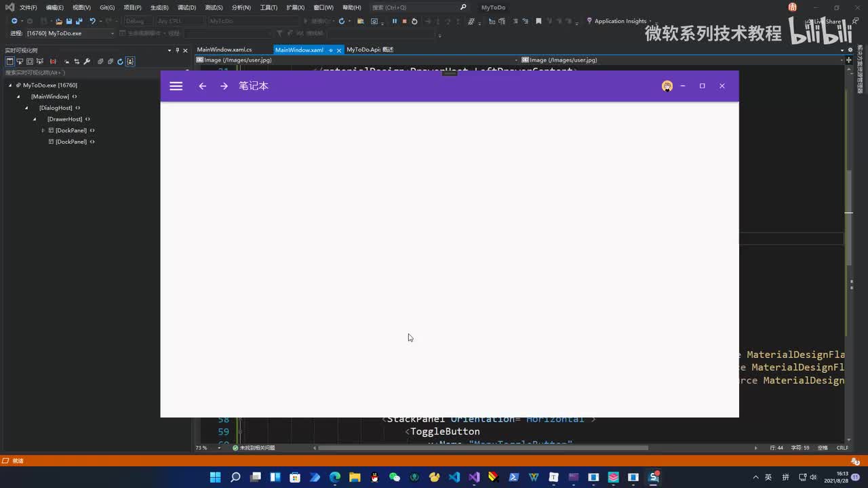The width and height of the screenshot is (868, 488).
Task: Click the 未找到相关问题 status indicator
Action: [254, 448]
